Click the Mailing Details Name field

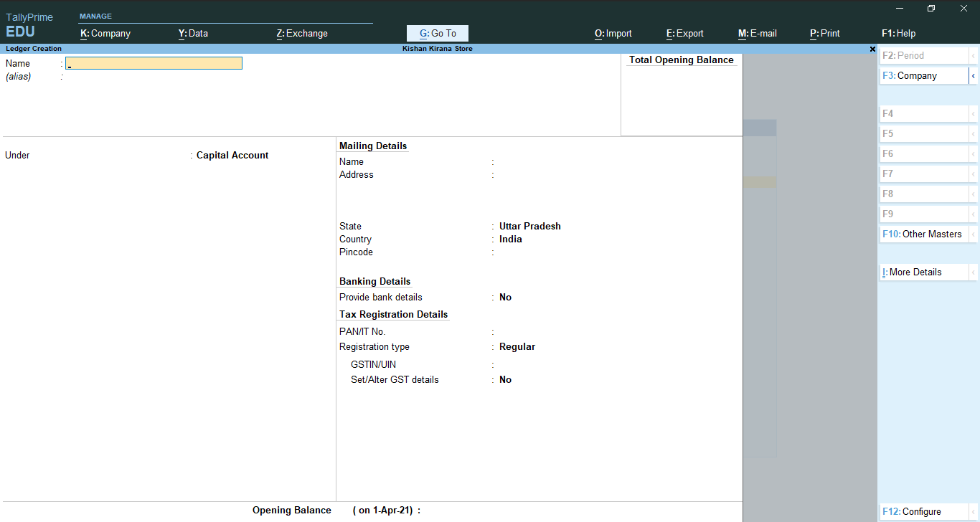[617, 162]
